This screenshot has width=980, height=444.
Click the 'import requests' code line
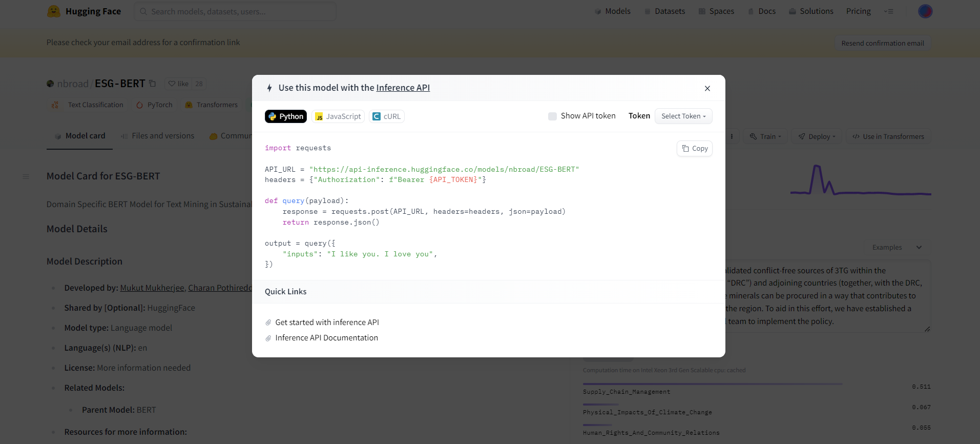[298, 148]
